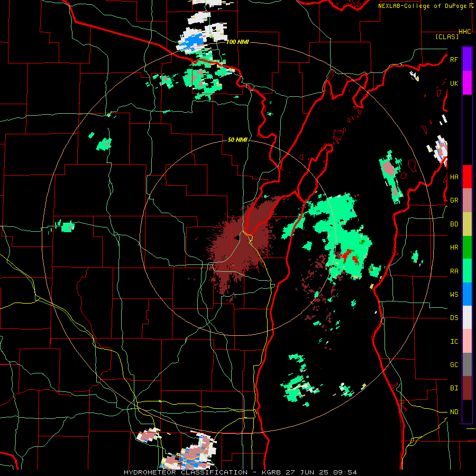Click the "RA" legend label
The image size is (476, 476).
454,271
